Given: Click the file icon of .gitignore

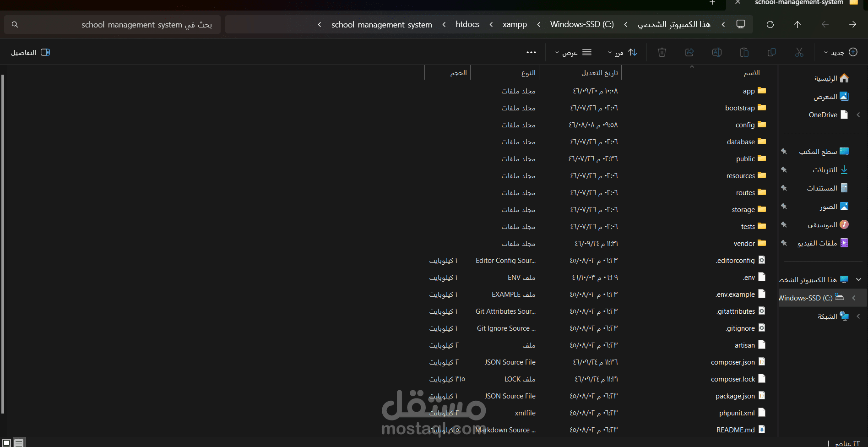Looking at the screenshot, I should pyautogui.click(x=762, y=328).
